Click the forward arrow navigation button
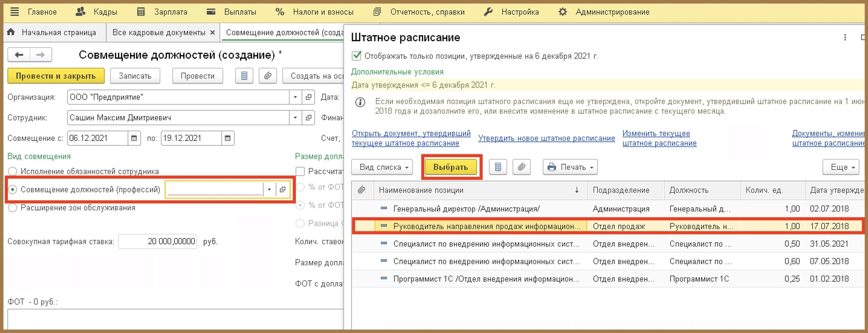 (x=40, y=55)
